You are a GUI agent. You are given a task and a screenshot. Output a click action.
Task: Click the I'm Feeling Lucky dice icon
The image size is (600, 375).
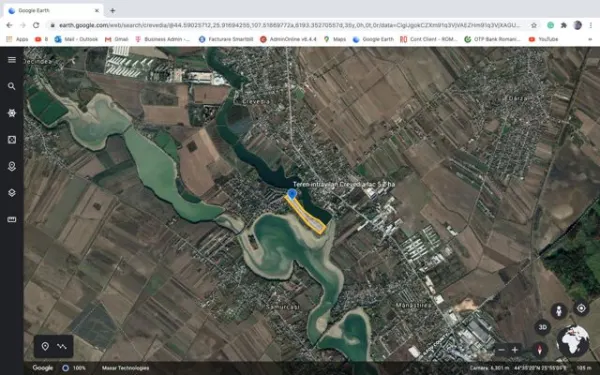[12, 140]
